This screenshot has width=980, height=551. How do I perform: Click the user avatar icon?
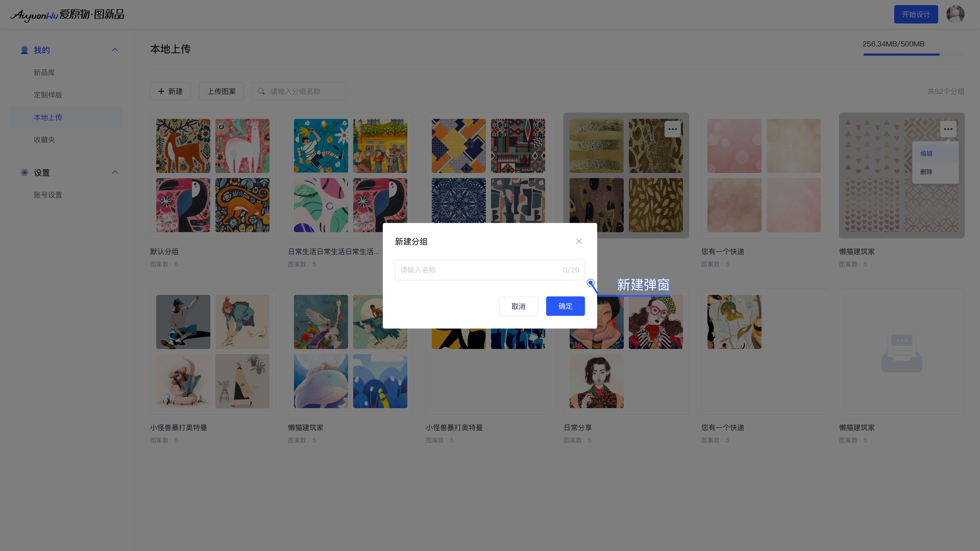point(955,14)
